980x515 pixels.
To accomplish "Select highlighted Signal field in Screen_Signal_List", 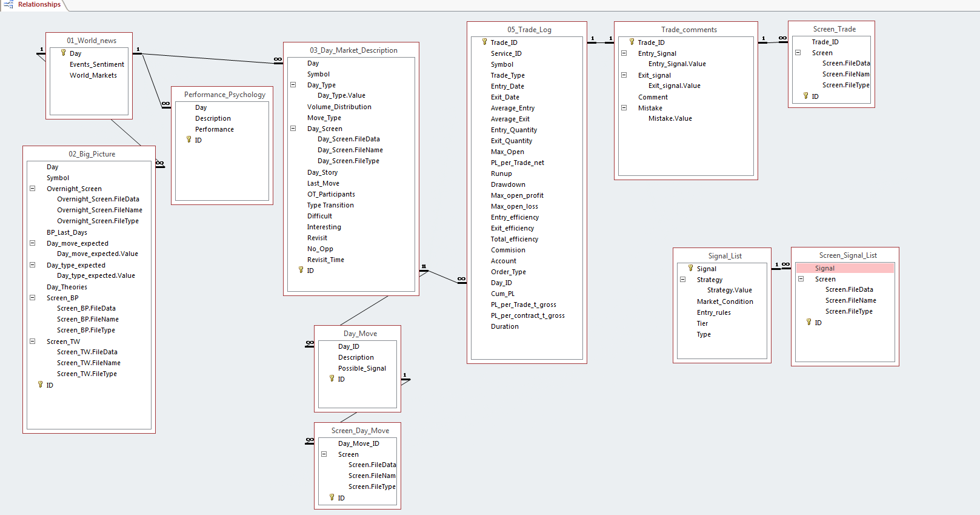I will (845, 268).
